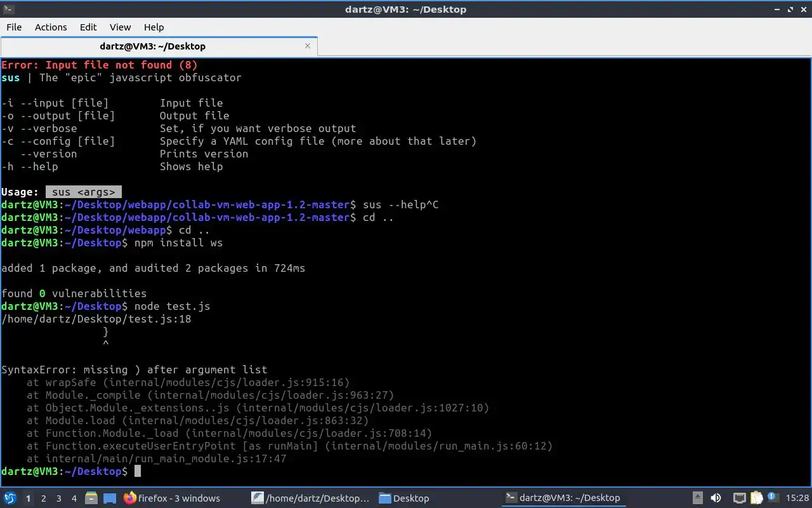Image resolution: width=812 pixels, height=508 pixels.
Task: Click the "SyntaxError: missing ) after argument list" line
Action: [134, 370]
